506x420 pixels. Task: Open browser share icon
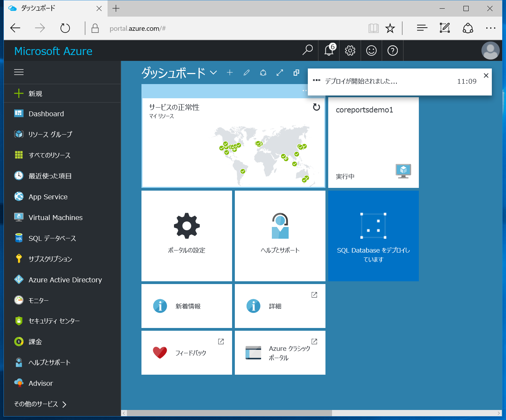(x=468, y=28)
